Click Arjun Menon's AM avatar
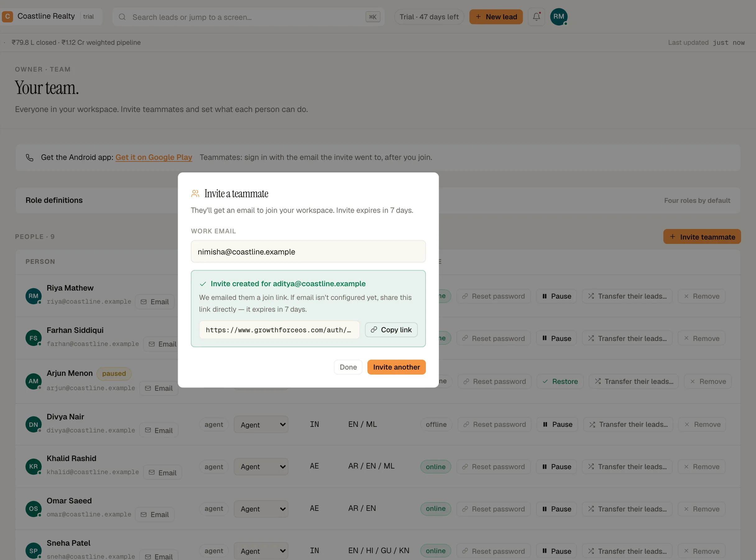The height and width of the screenshot is (560, 756). point(34,381)
